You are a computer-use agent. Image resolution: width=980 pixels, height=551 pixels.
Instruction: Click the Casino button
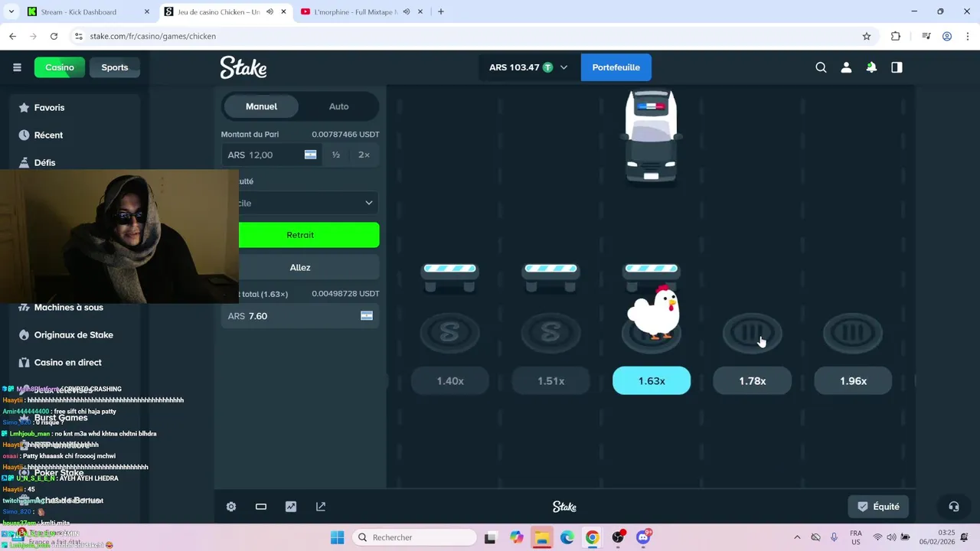[x=60, y=67]
